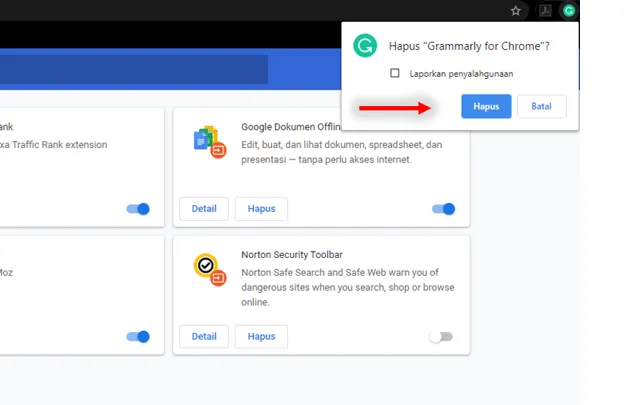Click the extensions search bar field
Screen dimensions: 625x405
point(134,69)
